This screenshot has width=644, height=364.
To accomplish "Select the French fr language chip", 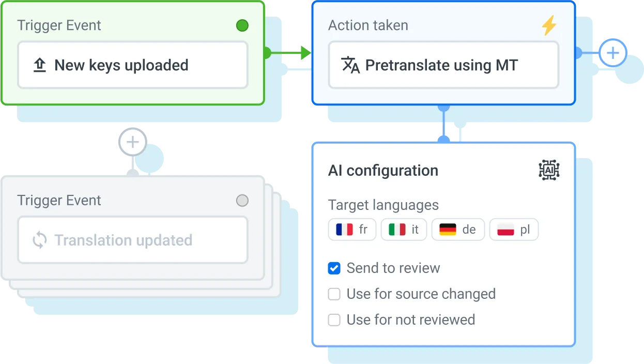I will point(351,230).
